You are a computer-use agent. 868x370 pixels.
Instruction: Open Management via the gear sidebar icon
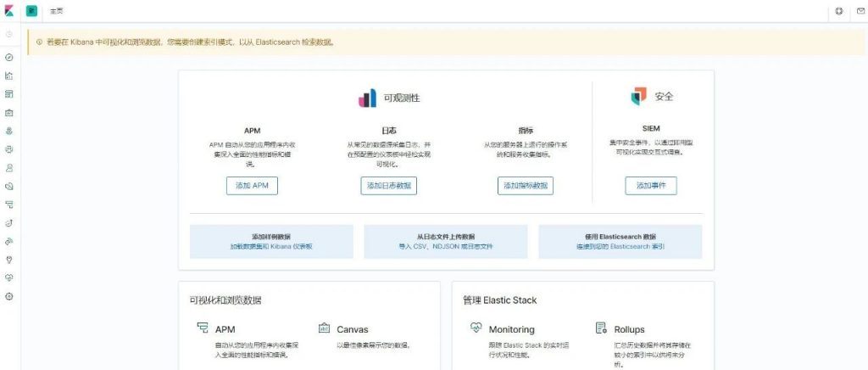point(9,296)
